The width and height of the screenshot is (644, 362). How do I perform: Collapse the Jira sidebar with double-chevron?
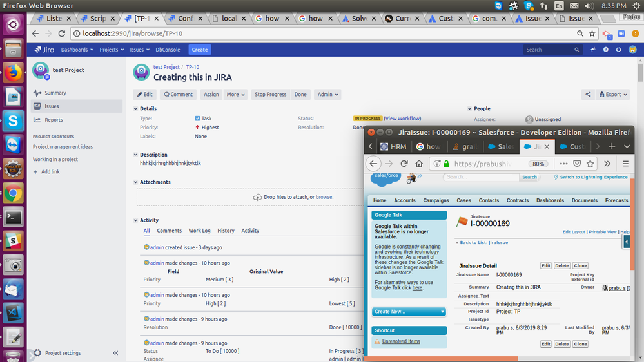coord(115,353)
